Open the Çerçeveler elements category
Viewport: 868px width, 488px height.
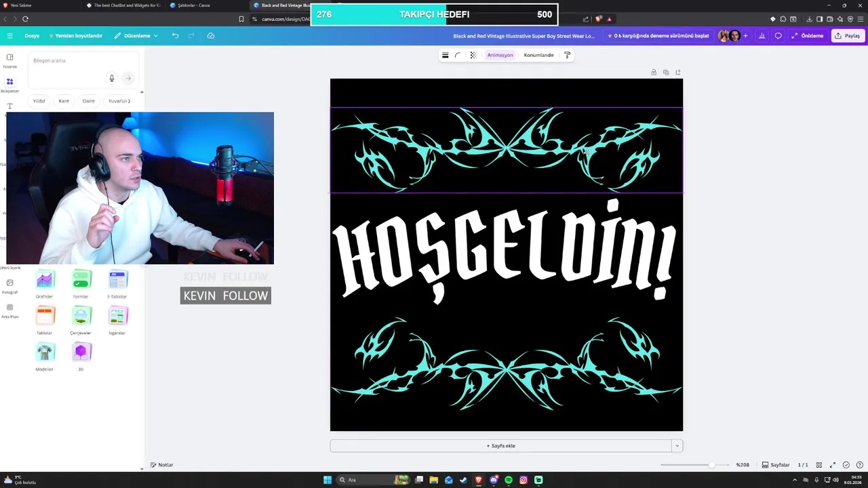tap(81, 321)
